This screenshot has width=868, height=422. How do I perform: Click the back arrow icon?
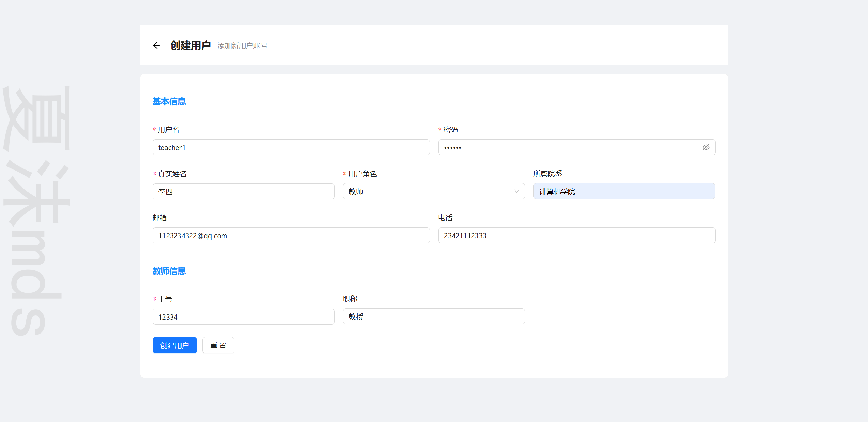(156, 45)
